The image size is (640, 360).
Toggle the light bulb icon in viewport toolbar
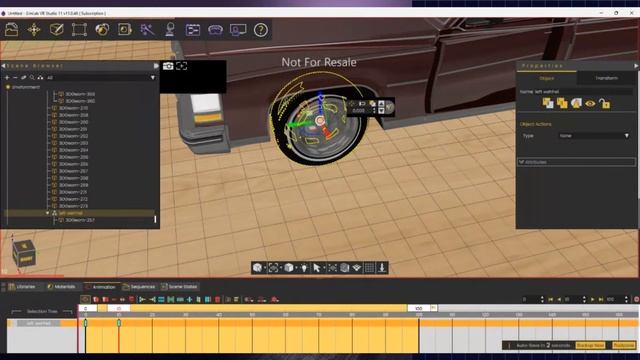(x=304, y=268)
